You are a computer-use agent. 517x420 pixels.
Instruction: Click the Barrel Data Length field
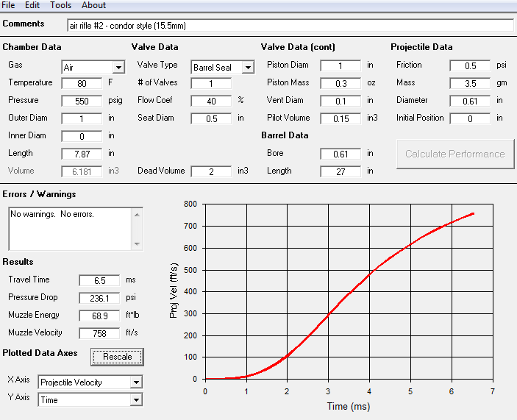pyautogui.click(x=340, y=171)
